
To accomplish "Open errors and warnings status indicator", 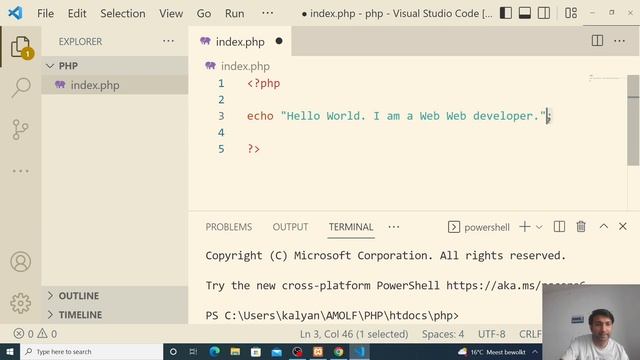I will tap(35, 334).
